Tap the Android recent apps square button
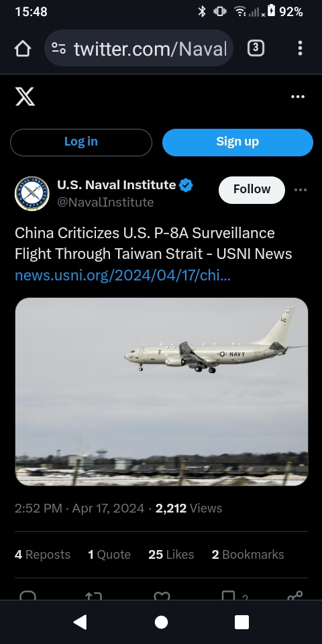The width and height of the screenshot is (322, 644). (241, 623)
